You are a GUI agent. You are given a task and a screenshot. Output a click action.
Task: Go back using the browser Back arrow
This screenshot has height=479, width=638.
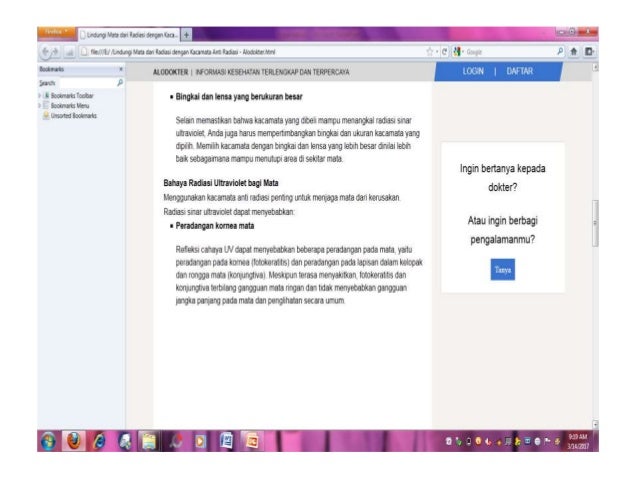[46, 52]
